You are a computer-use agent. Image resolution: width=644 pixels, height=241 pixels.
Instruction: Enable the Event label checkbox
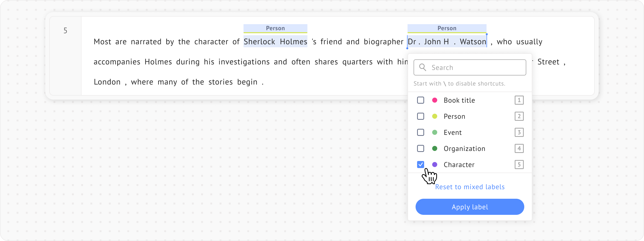pyautogui.click(x=421, y=132)
